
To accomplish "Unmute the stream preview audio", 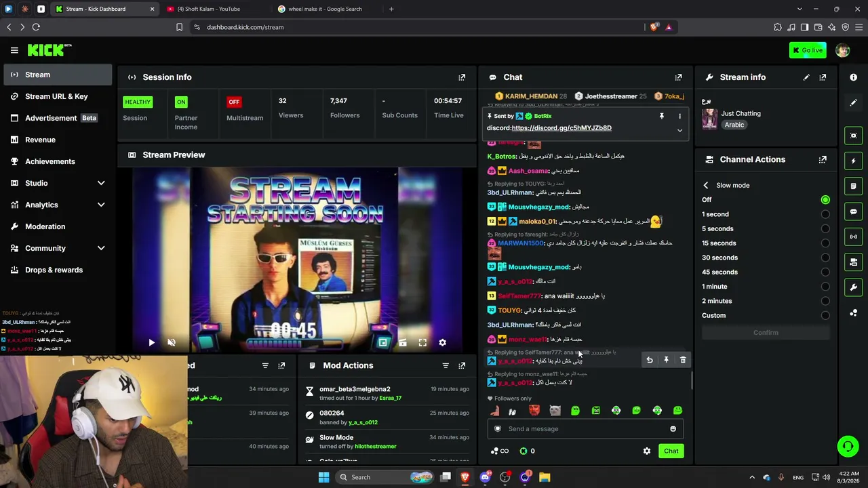I will (172, 343).
